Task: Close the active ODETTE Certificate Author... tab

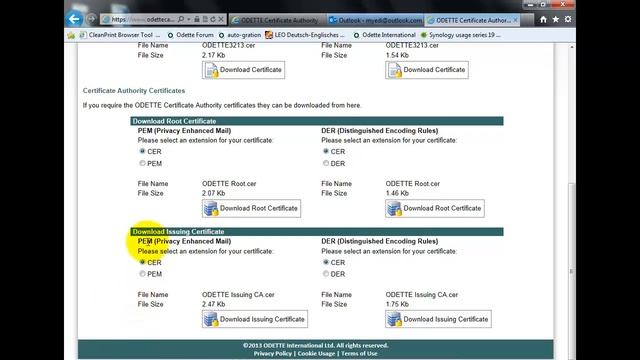Action: pos(516,20)
